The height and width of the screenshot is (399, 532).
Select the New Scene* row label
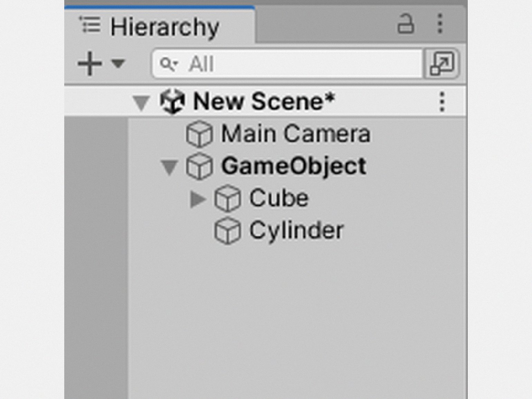(264, 102)
